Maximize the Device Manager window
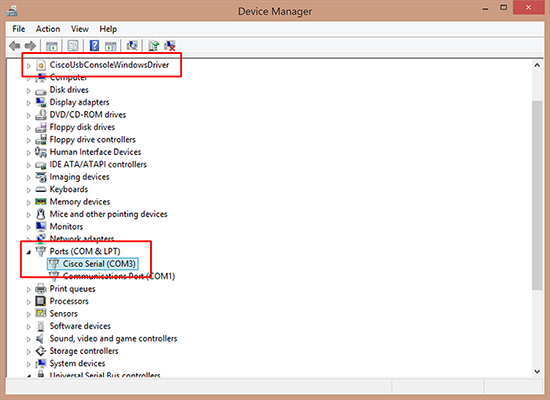The height and width of the screenshot is (400, 550). coord(503,8)
